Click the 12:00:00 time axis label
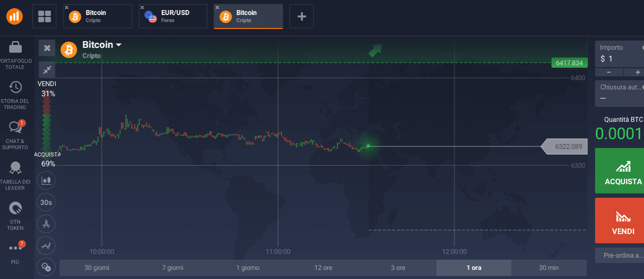Screen dimensions: 644x279 tap(454, 251)
